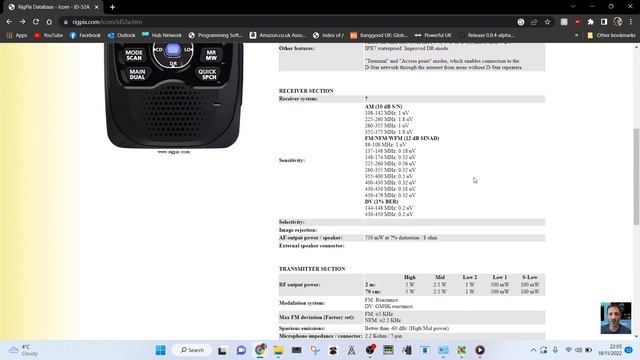Go back to the previous page
Screen dimensions: 640x360
(x=9, y=22)
